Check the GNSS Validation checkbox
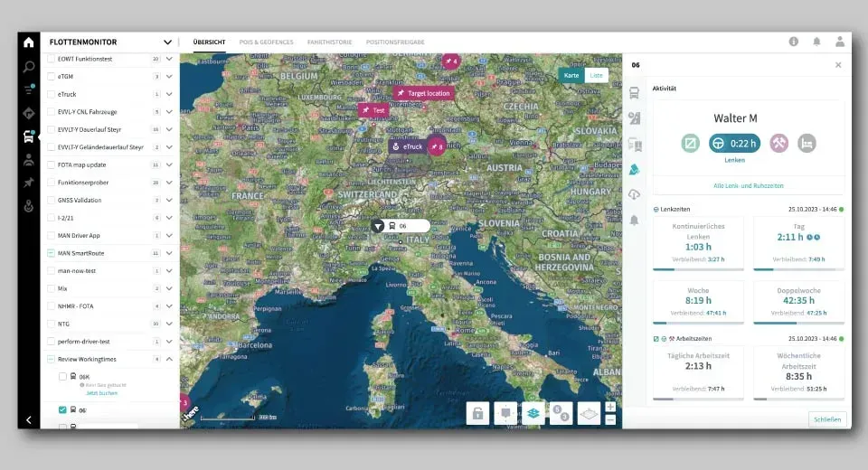Viewport: 868px width, 470px height. [51, 201]
